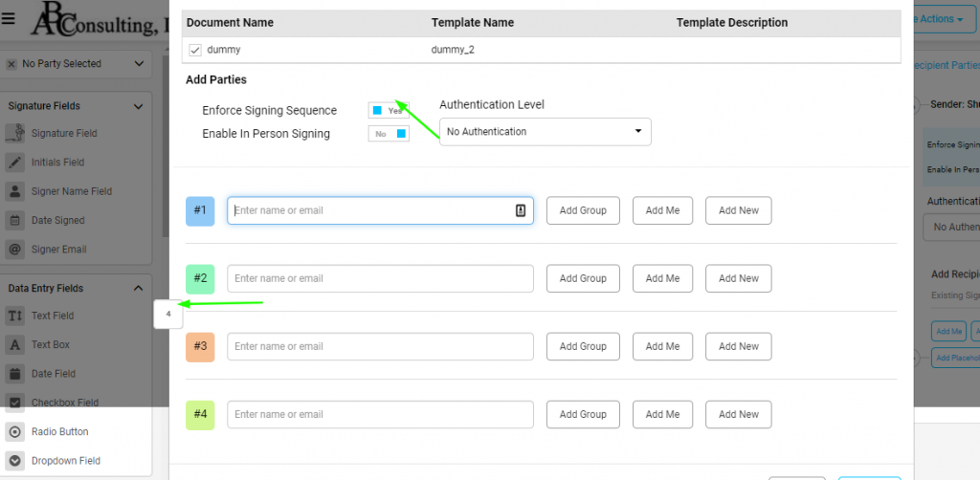Viewport: 980px width, 480px height.
Task: Click the Add Parties heading
Action: tap(216, 80)
